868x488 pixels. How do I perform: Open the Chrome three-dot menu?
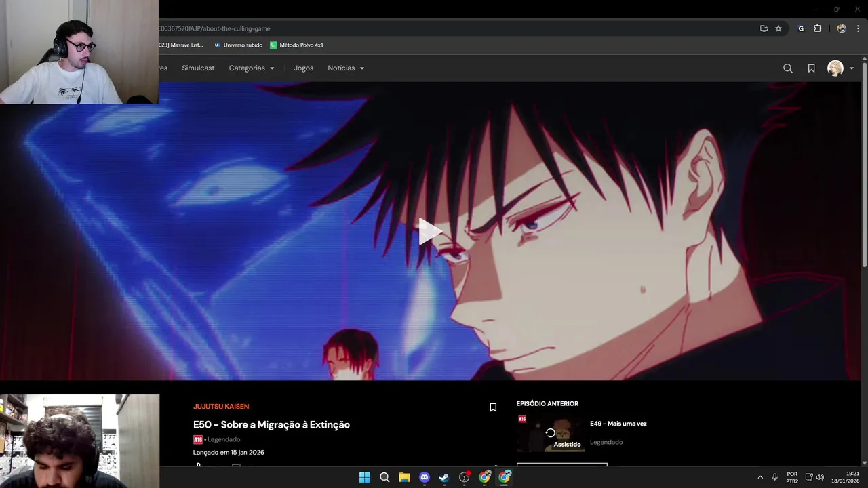click(858, 28)
